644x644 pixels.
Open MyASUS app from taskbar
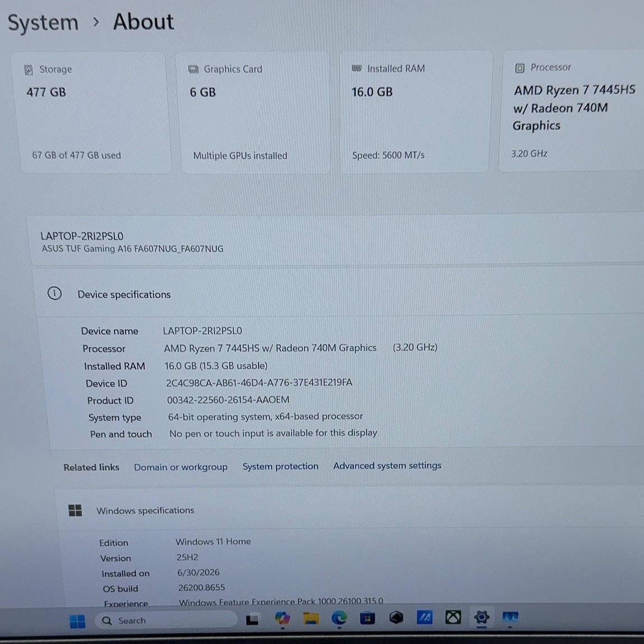pyautogui.click(x=424, y=617)
